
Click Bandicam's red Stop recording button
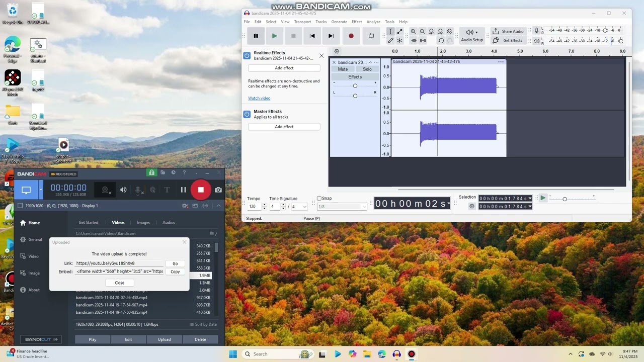(201, 190)
